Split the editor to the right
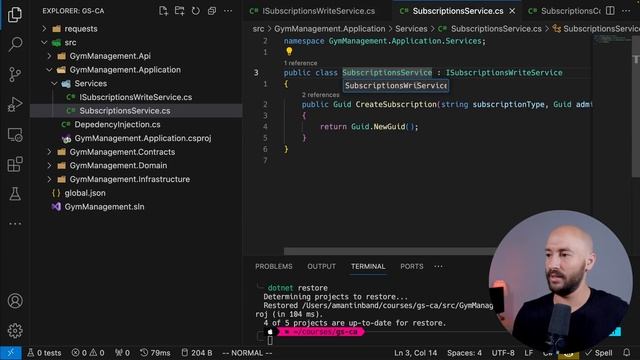Image resolution: width=640 pixels, height=360 pixels. (610, 11)
